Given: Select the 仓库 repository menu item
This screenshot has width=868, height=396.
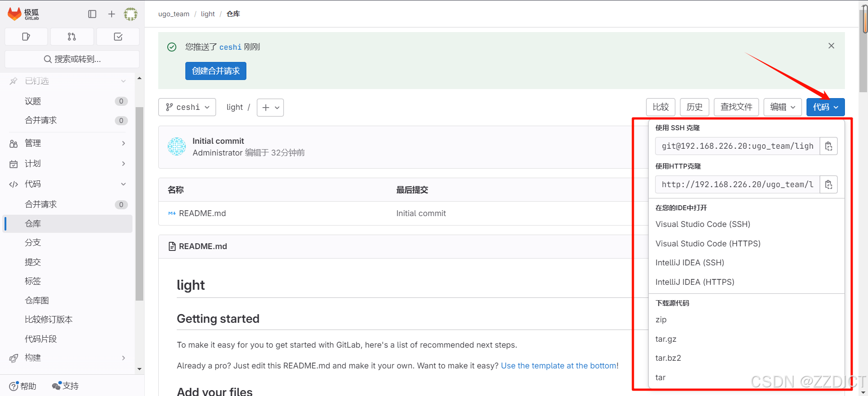Looking at the screenshot, I should [68, 224].
